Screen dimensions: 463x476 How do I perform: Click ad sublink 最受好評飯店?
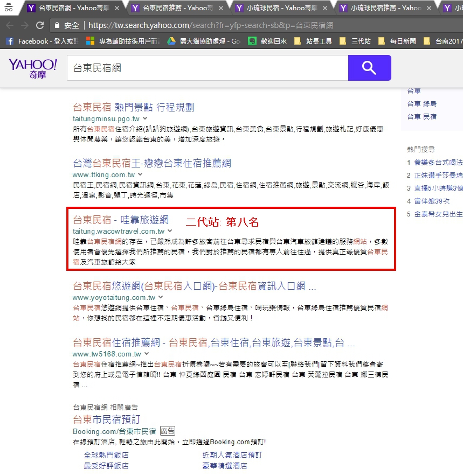106,466
